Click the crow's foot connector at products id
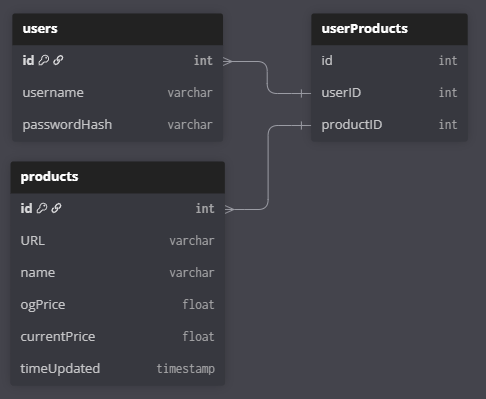This screenshot has height=399, width=486. point(230,209)
